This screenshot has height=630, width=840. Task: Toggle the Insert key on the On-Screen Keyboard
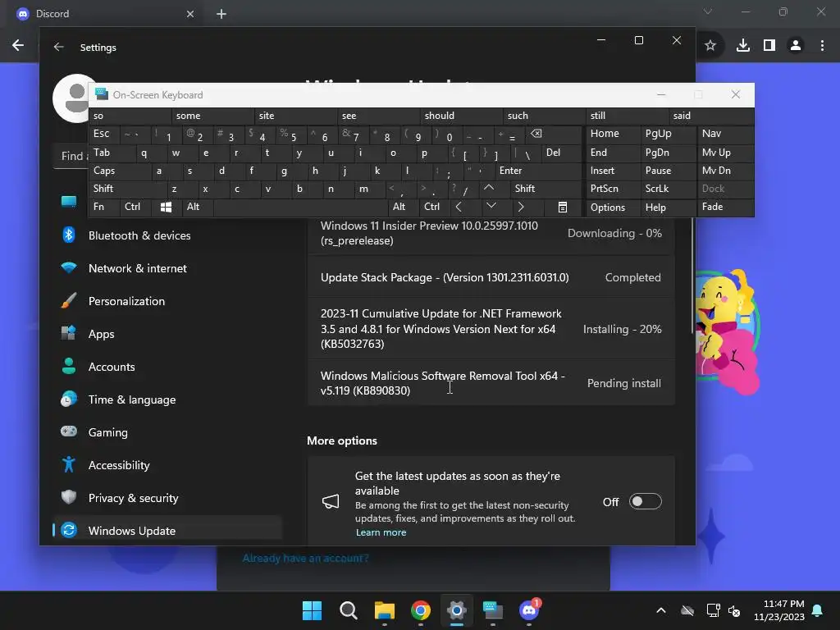tap(612, 171)
